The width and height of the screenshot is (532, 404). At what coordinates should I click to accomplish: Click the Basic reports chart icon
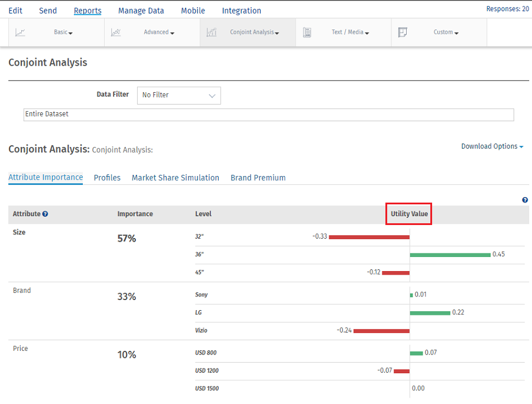(20, 32)
